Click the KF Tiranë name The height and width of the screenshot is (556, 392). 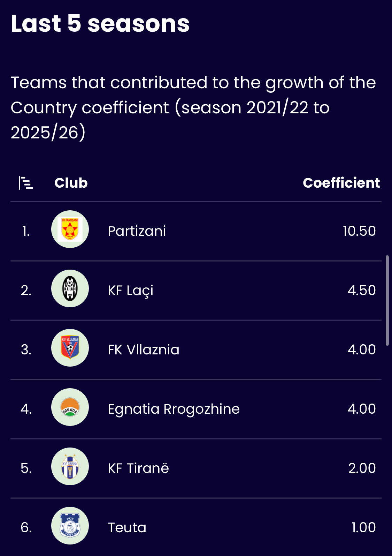click(x=138, y=468)
